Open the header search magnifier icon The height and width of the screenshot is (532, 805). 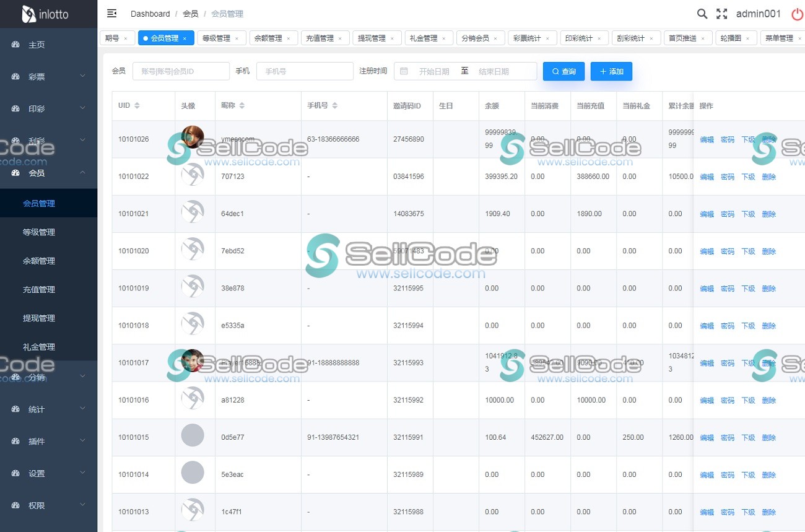[702, 14]
